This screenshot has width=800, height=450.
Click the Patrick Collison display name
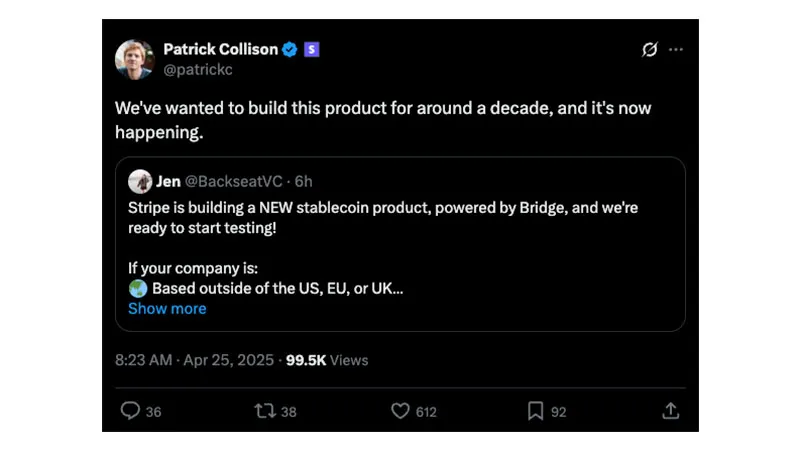220,49
